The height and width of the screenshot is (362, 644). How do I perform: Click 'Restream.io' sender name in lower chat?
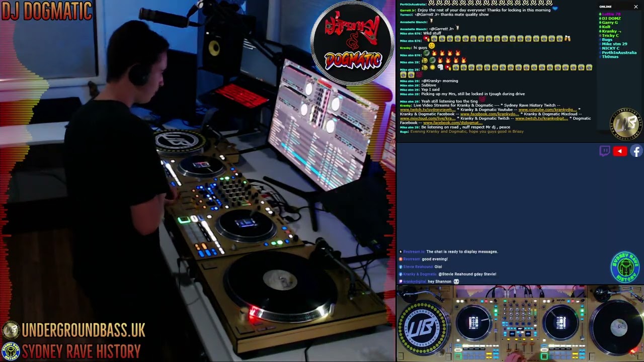click(x=414, y=251)
